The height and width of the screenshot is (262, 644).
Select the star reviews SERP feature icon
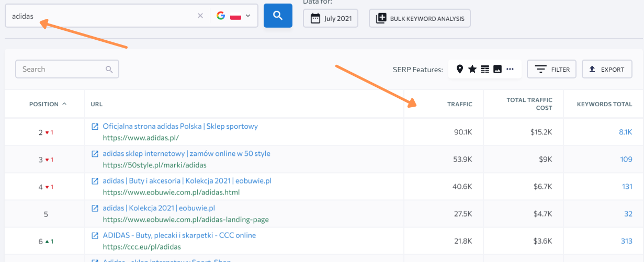(472, 69)
